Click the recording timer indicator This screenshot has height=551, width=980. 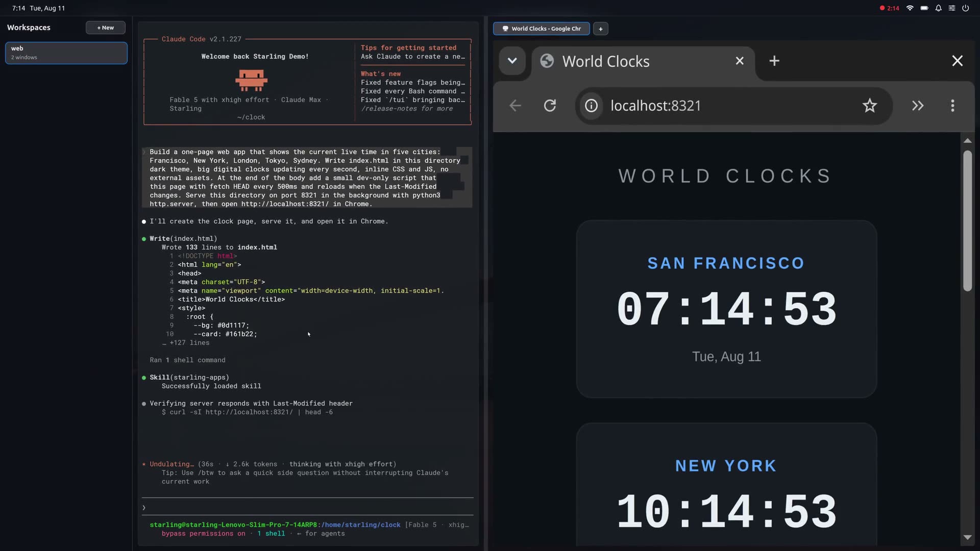pos(889,8)
